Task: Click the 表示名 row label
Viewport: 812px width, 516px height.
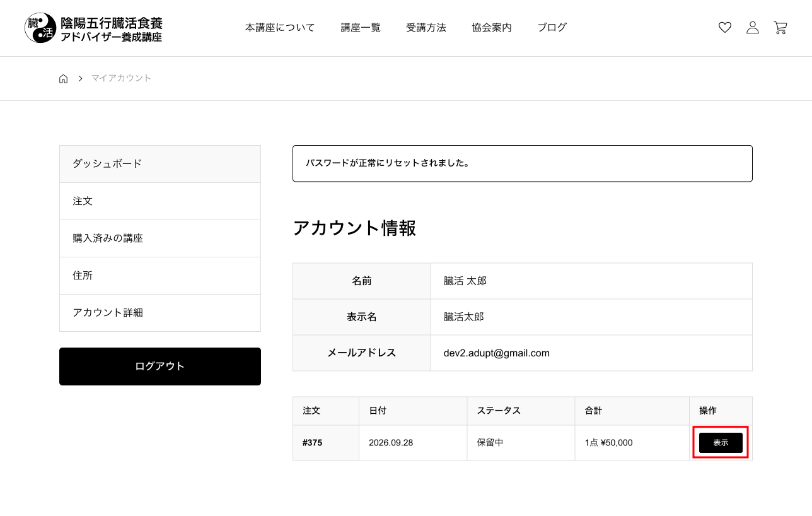Action: click(x=362, y=317)
